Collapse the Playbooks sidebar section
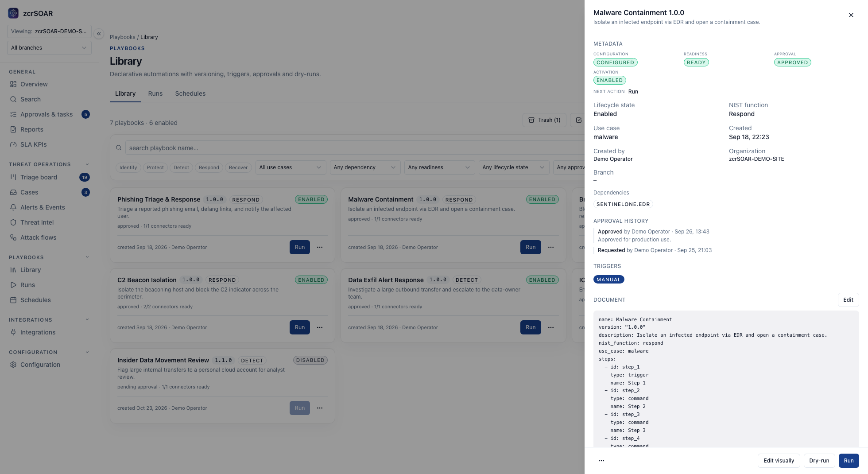 87,257
